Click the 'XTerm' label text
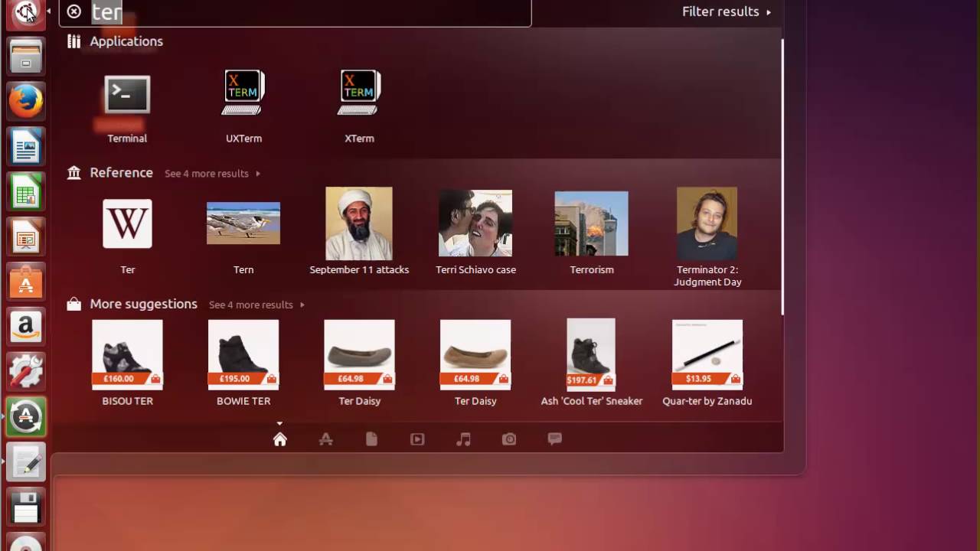Viewport: 980px width, 551px height. point(359,139)
